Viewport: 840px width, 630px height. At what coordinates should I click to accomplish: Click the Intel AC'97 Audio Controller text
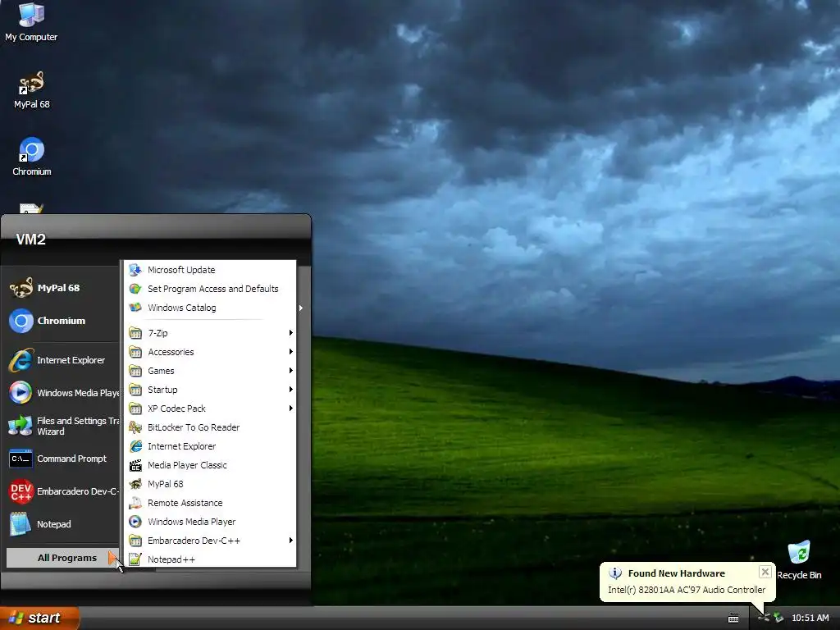point(687,590)
